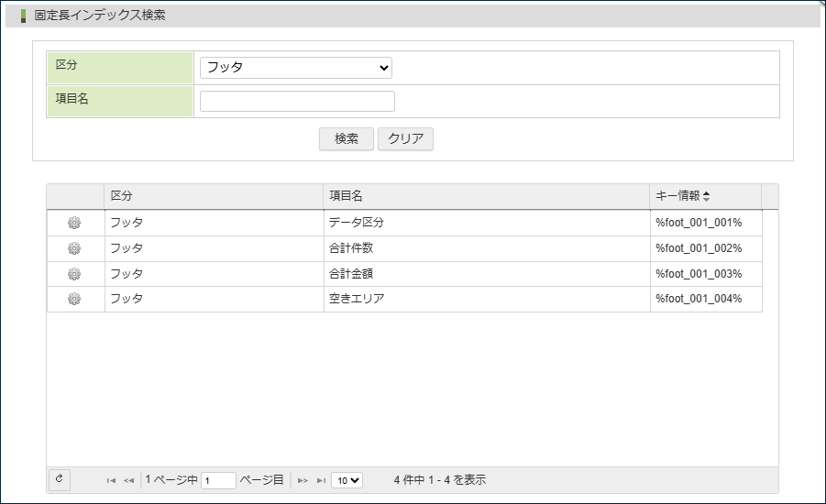Viewport: 826px width, 504px height.
Task: Click the refresh icon in grid footer
Action: pyautogui.click(x=59, y=479)
